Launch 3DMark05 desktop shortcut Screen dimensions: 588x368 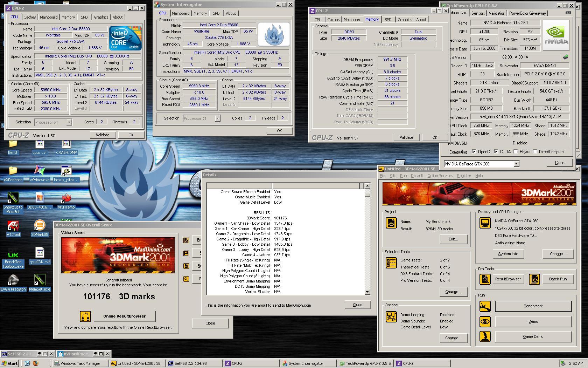[40, 229]
